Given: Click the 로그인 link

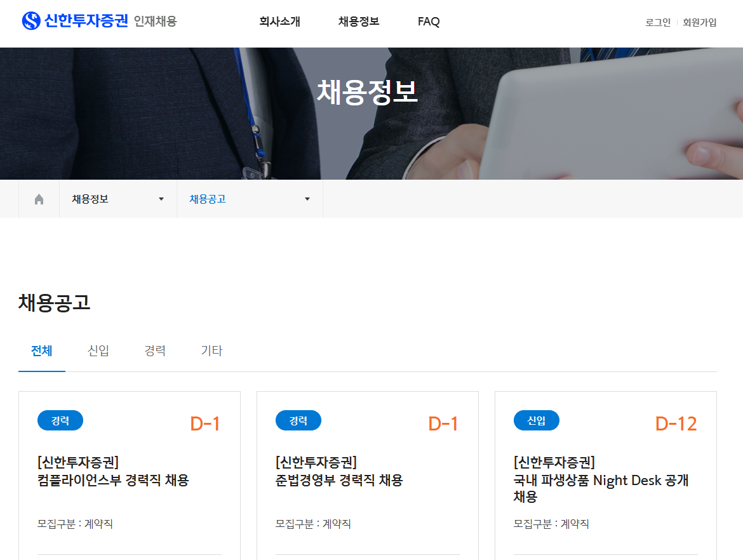Looking at the screenshot, I should click(658, 22).
